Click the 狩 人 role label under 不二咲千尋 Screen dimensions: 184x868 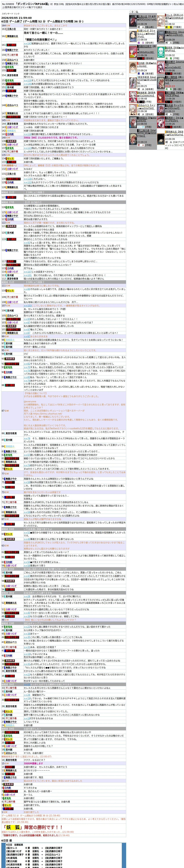point(141,145)
